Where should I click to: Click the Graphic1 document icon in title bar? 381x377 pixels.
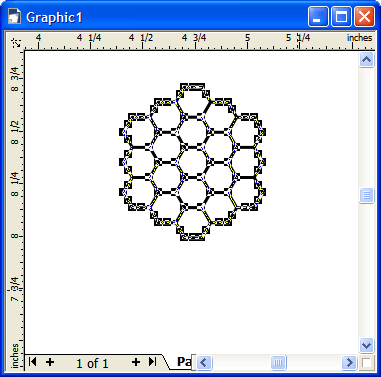15,16
